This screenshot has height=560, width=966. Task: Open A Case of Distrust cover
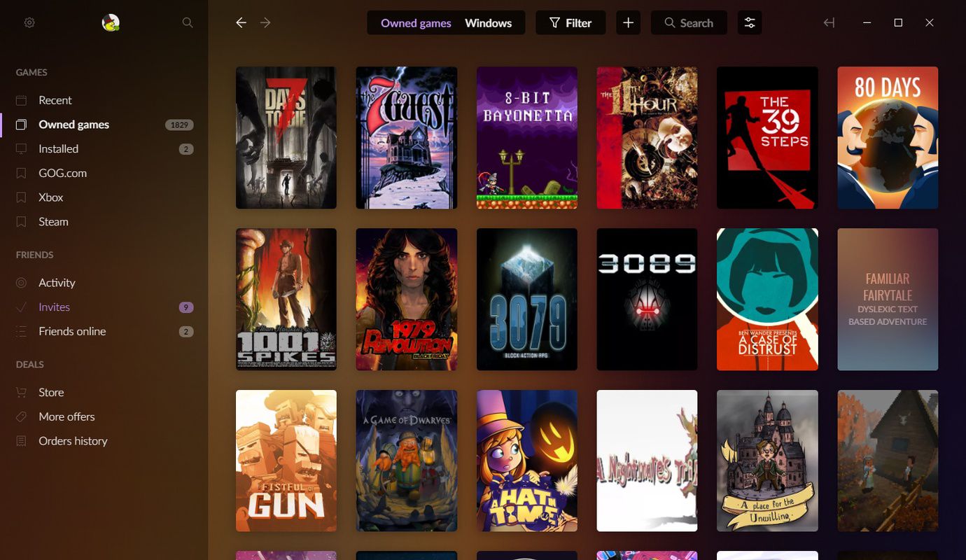coord(767,300)
